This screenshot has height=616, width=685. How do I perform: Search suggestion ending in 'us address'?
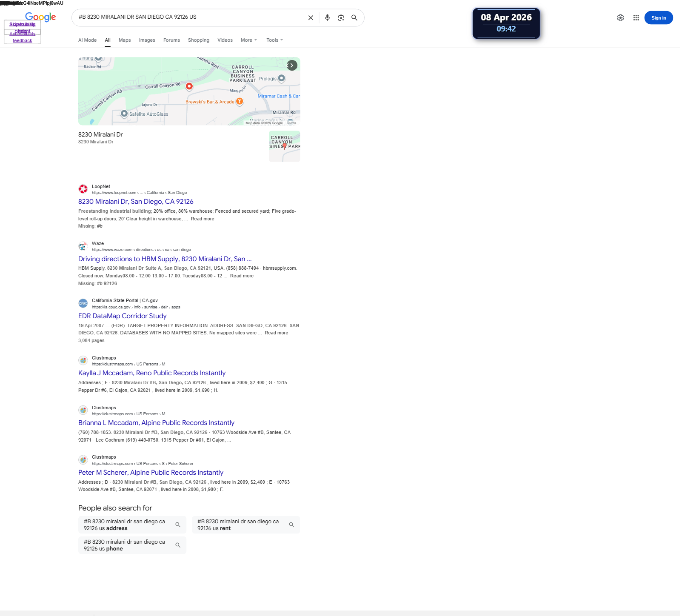pos(132,525)
